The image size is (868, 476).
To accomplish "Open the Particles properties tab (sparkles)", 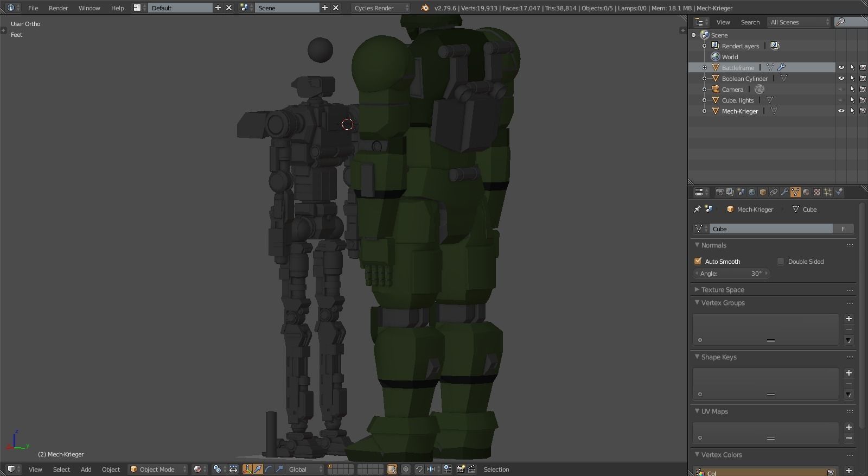I will pos(828,192).
